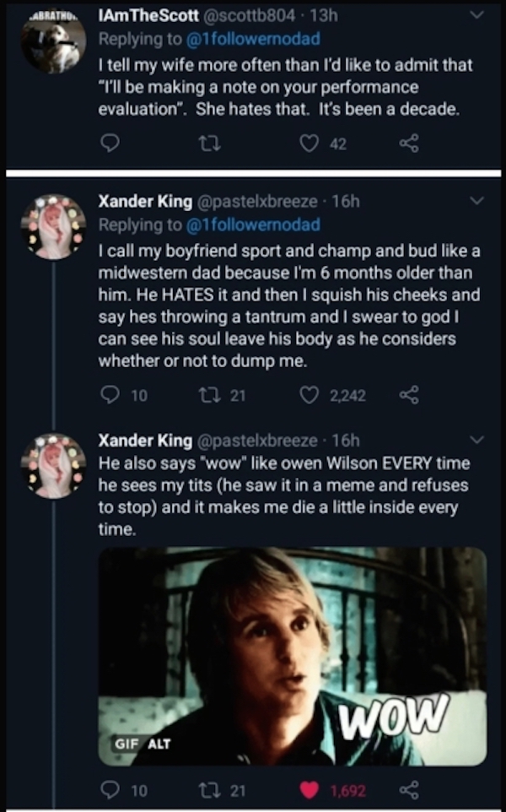Open the reply box on IAmTheScott's tweet
Image resolution: width=506 pixels, height=812 pixels.
click(x=110, y=144)
